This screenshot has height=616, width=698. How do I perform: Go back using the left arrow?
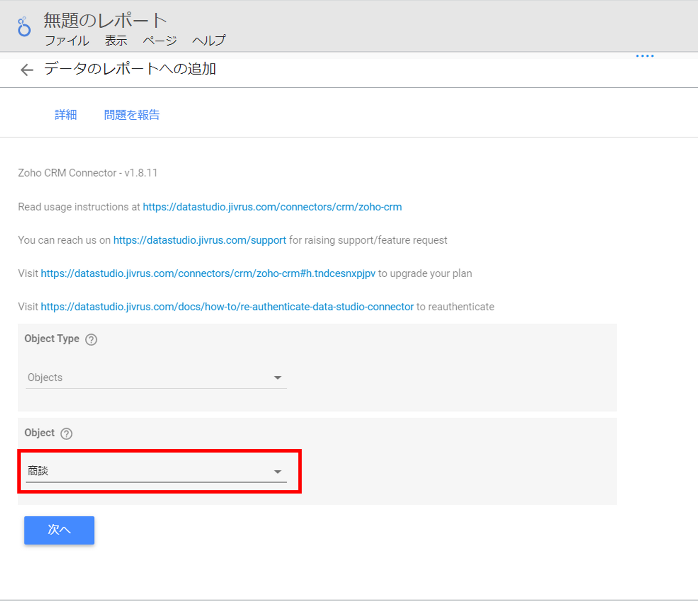coord(27,70)
